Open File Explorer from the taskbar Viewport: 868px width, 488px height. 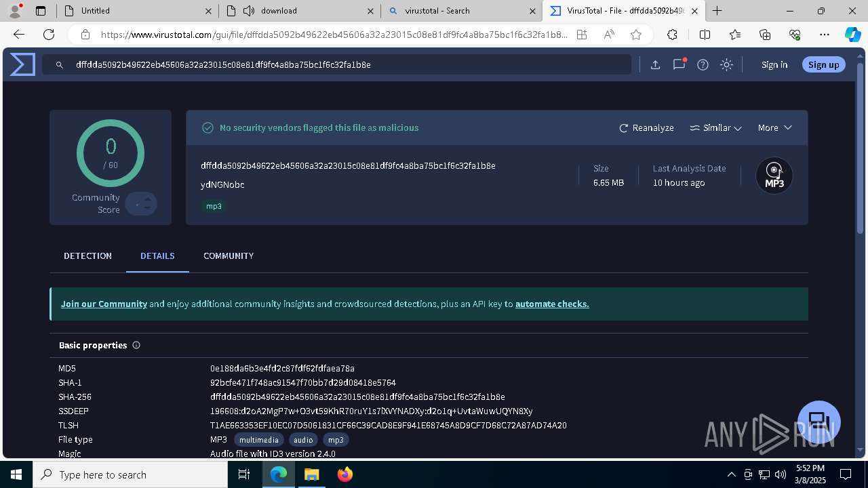(x=312, y=474)
